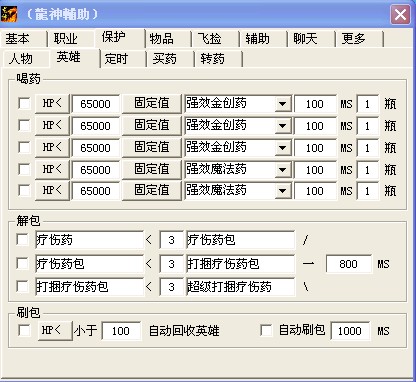Click the bottle count field in first row
The width and height of the screenshot is (416, 382).
pyautogui.click(x=368, y=104)
